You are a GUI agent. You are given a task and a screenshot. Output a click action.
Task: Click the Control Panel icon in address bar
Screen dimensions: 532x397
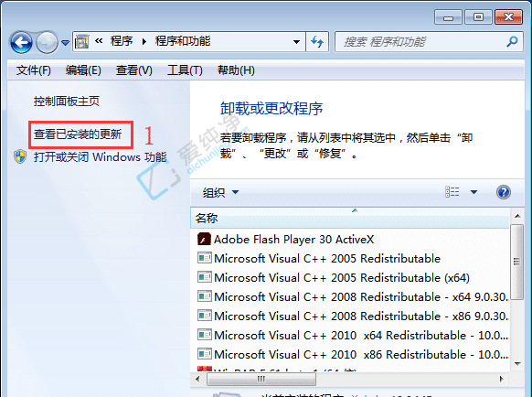[81, 42]
